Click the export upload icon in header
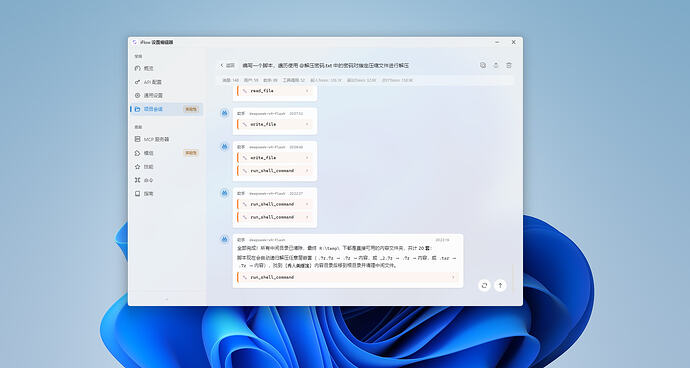The width and height of the screenshot is (690, 368). pos(496,65)
